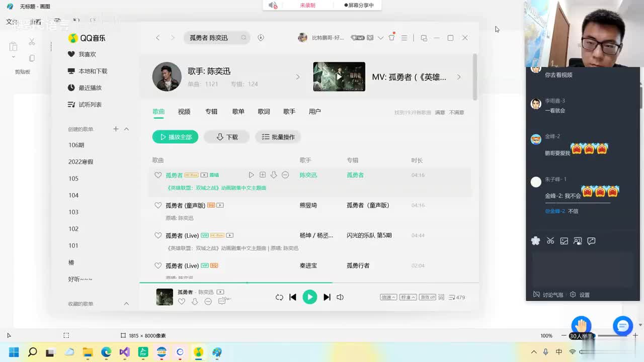644x362 pixels.
Task: Switch to the 视频 tab
Action: [184, 112]
